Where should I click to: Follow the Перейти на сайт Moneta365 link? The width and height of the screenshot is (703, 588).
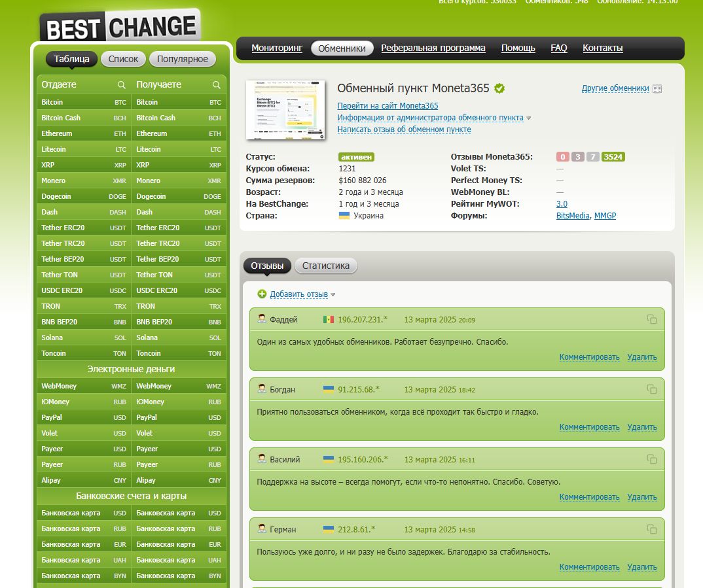pos(388,106)
